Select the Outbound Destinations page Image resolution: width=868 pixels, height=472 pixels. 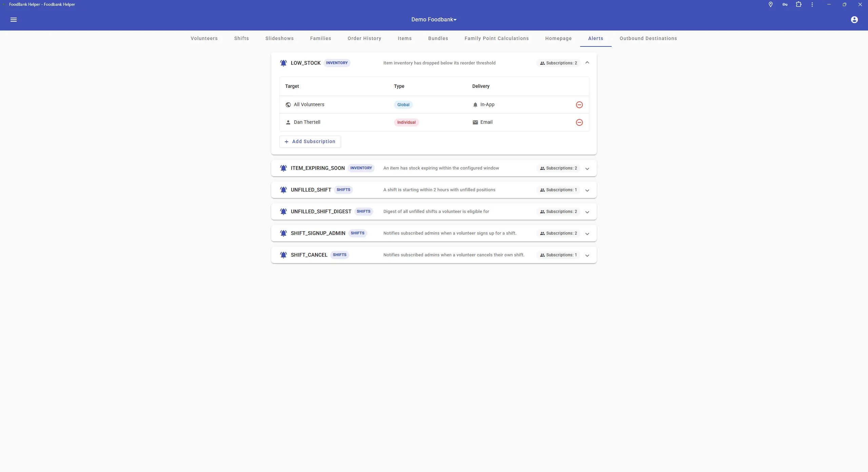[x=648, y=38]
